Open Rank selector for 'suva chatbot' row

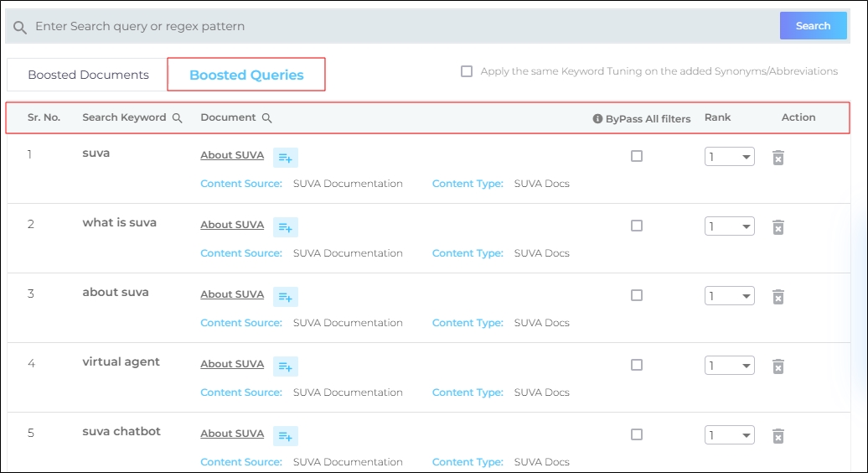click(729, 435)
